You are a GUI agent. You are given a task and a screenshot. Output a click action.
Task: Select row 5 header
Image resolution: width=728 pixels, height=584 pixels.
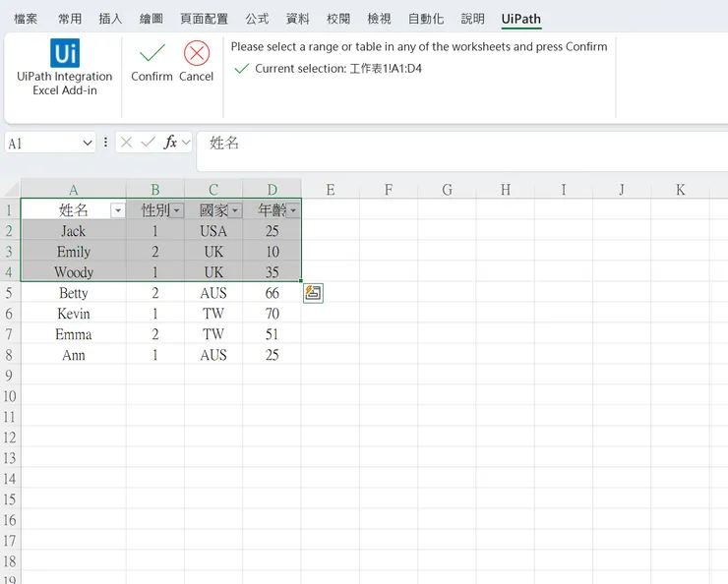tap(9, 293)
